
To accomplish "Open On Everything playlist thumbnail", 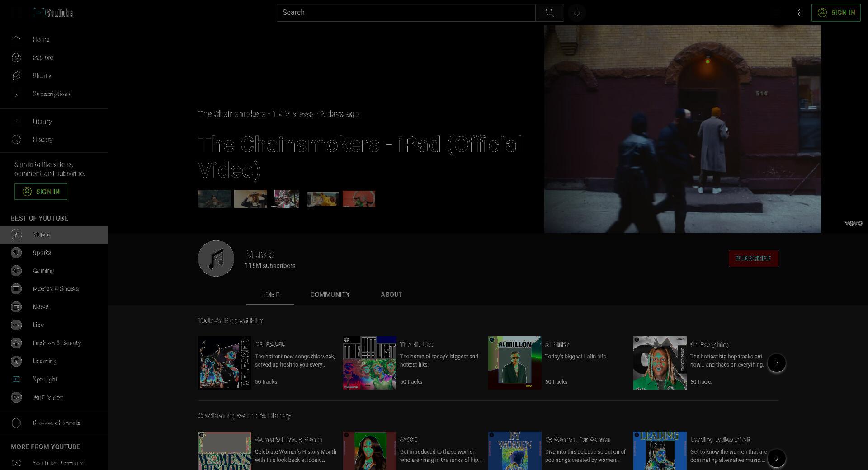I will 660,363.
